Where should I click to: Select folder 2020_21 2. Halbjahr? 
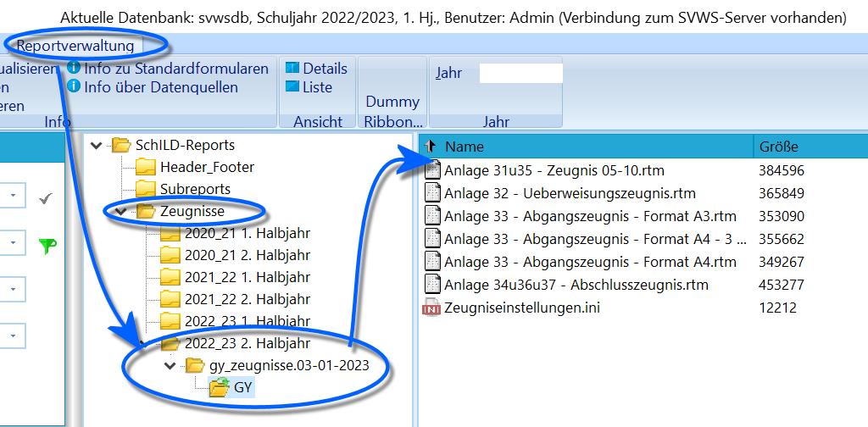pos(248,255)
